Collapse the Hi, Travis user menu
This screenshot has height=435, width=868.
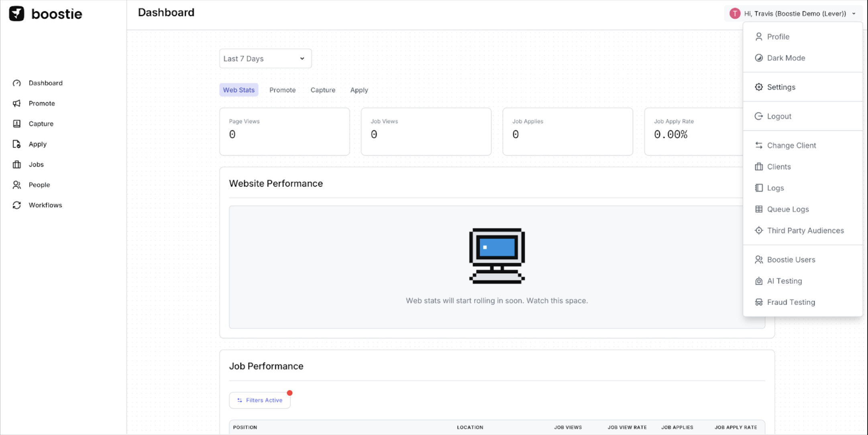(795, 14)
